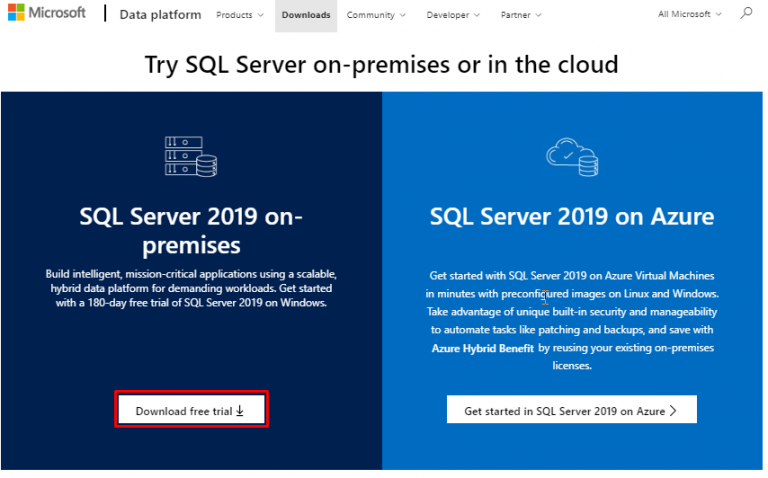This screenshot has height=478, width=768.
Task: Click the SQL Server 2019 on-premises heading
Action: pos(191,230)
